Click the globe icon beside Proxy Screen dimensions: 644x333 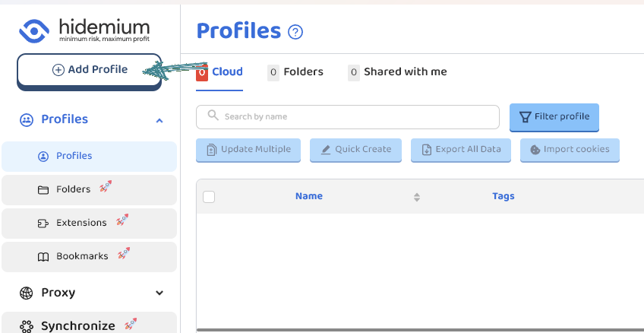27,293
